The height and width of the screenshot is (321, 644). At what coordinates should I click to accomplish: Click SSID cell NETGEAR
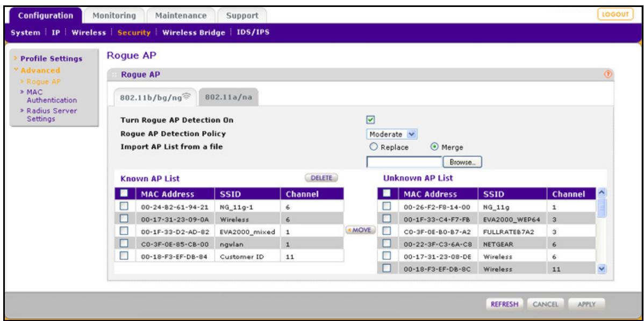point(511,244)
